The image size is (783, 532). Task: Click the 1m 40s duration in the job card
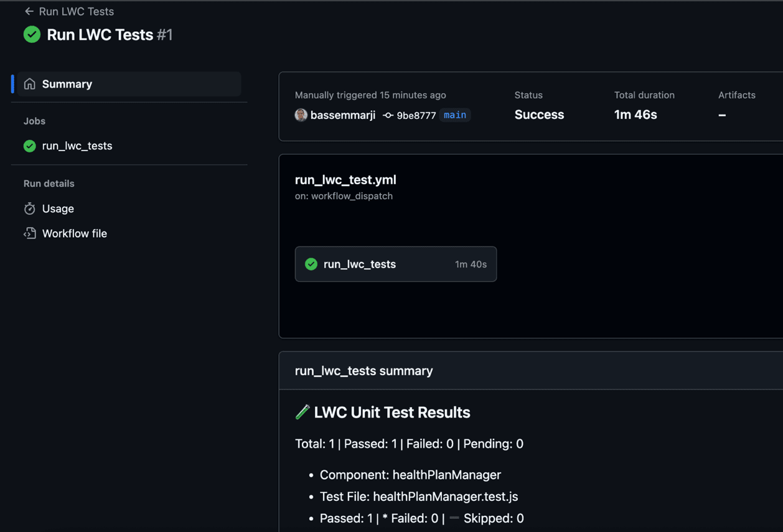tap(471, 264)
